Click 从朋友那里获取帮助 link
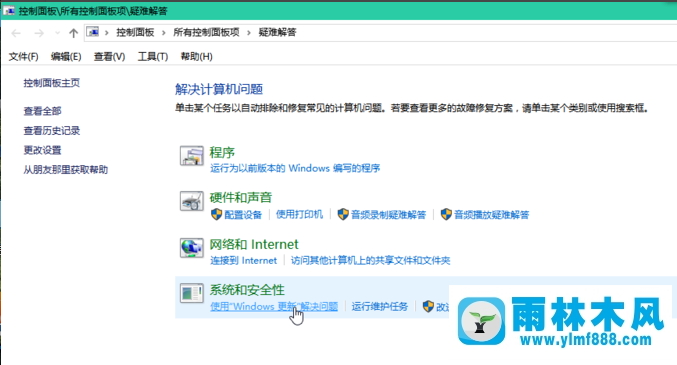677x365 pixels. coord(66,170)
